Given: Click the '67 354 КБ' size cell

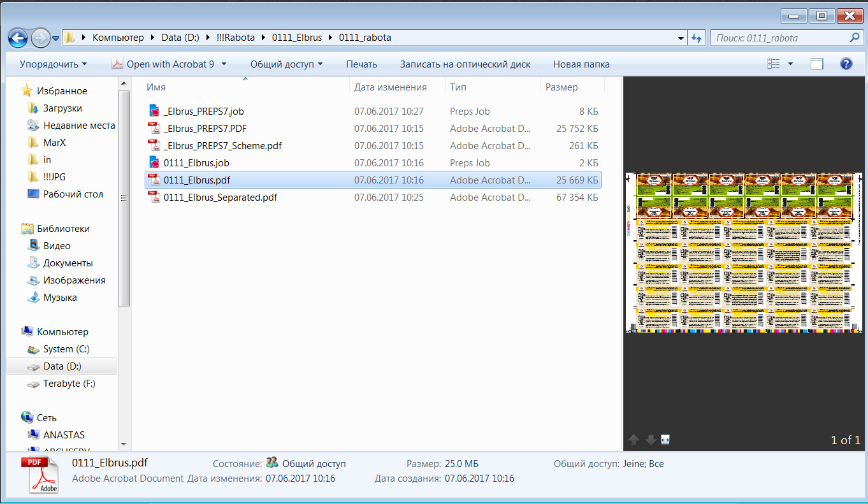Looking at the screenshot, I should pos(577,198).
